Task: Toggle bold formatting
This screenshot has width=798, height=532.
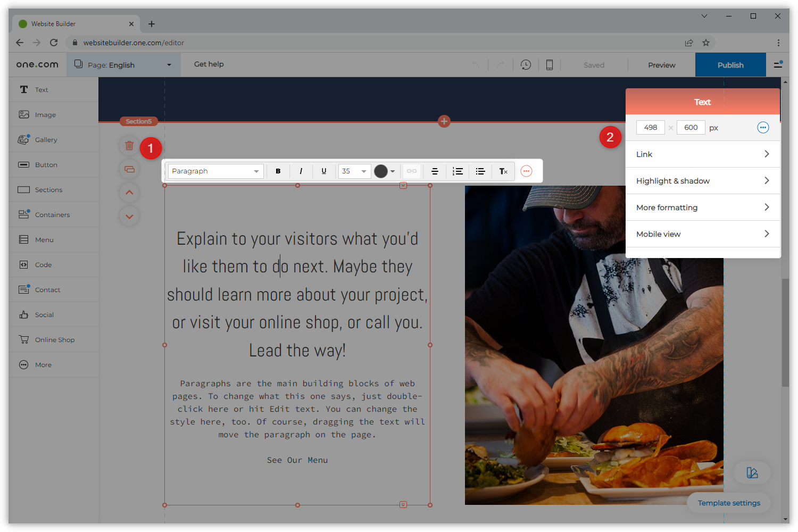Action: (x=278, y=171)
